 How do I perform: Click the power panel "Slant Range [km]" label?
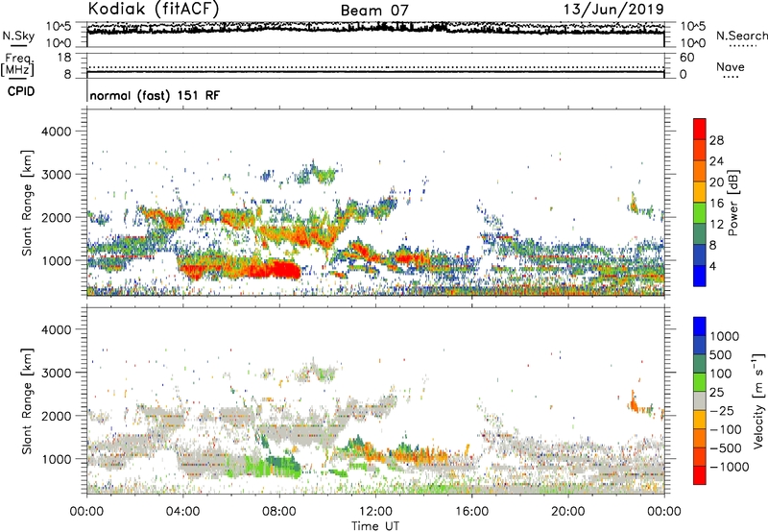click(27, 203)
